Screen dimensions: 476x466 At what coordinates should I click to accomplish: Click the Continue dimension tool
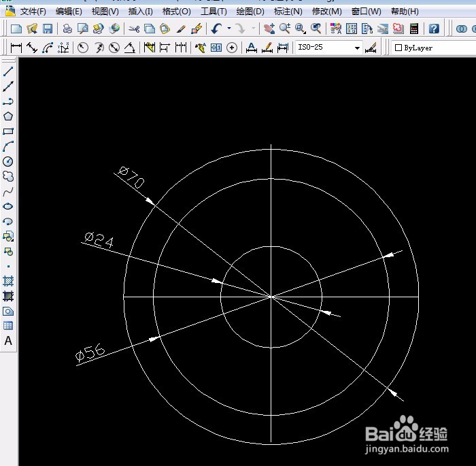coord(181,48)
